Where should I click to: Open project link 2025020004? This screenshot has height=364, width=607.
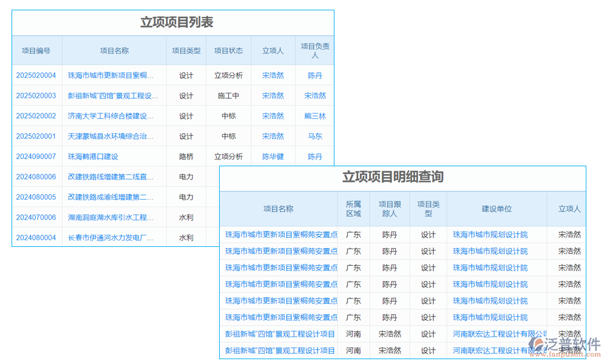coord(37,75)
